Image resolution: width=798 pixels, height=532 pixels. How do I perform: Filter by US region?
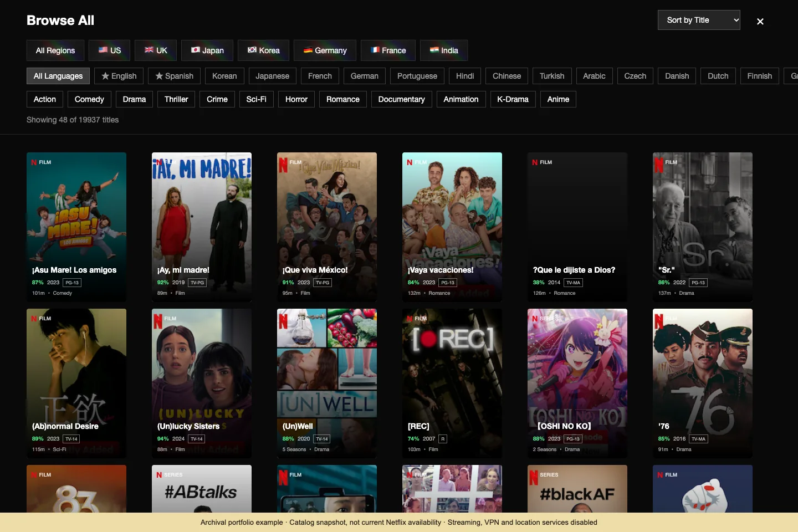click(x=109, y=50)
